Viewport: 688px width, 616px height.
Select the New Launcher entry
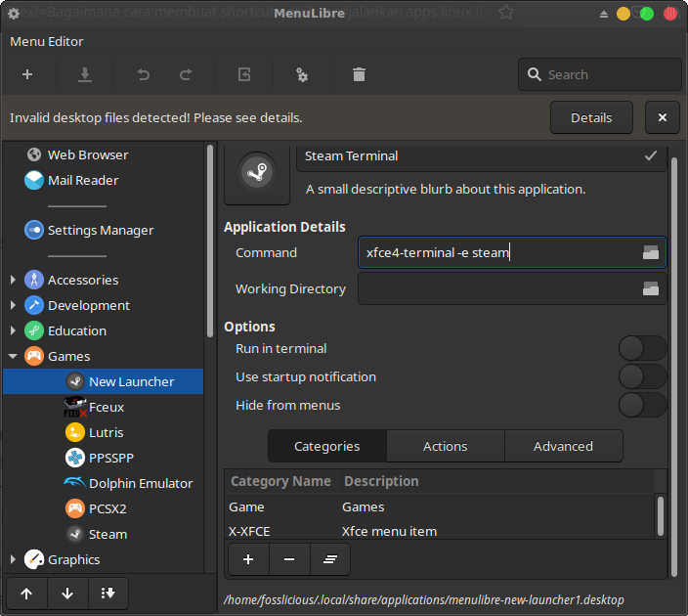(x=104, y=381)
